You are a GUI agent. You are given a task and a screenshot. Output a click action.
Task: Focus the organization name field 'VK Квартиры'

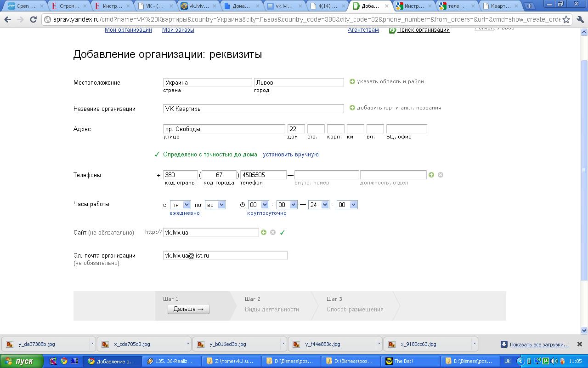(254, 109)
